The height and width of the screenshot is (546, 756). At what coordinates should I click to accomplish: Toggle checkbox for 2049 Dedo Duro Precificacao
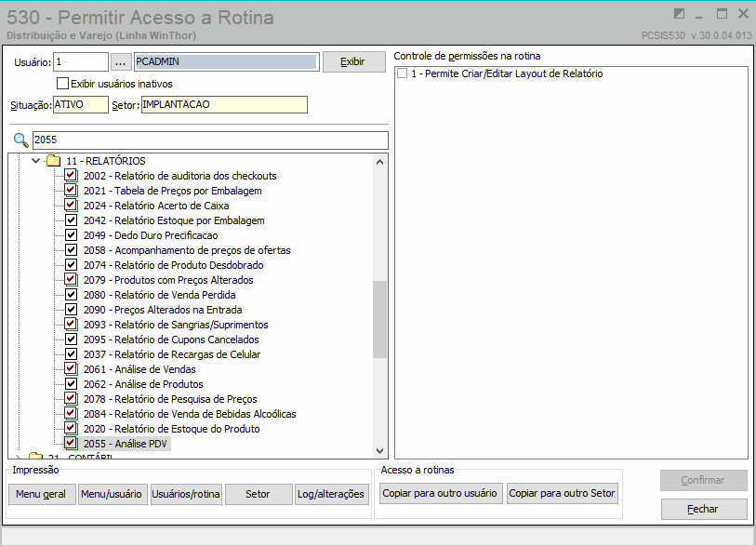point(71,235)
